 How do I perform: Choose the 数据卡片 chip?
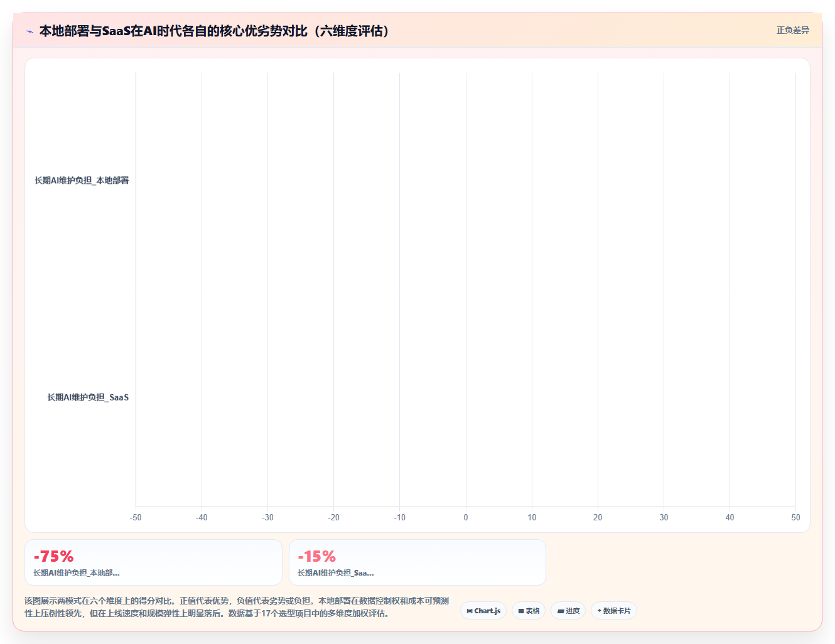[x=614, y=611]
